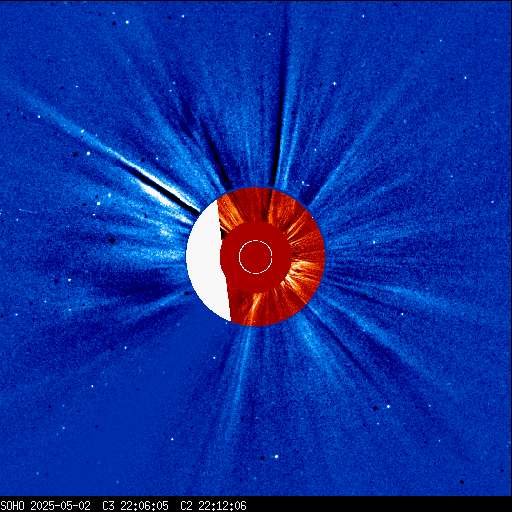Image resolution: width=512 pixels, height=512 pixels.
Task: Select the dark vertical pylon shadow above the C2 image
Action: [x=279, y=100]
